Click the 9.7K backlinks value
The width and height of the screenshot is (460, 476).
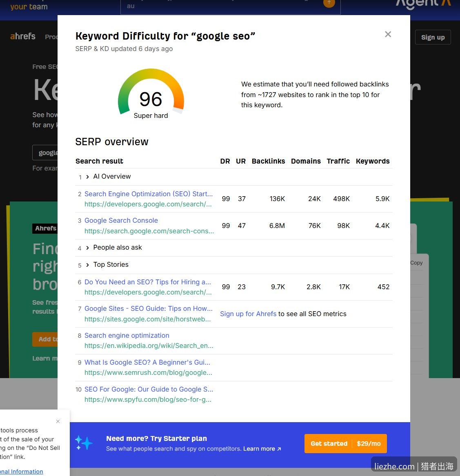pyautogui.click(x=278, y=287)
